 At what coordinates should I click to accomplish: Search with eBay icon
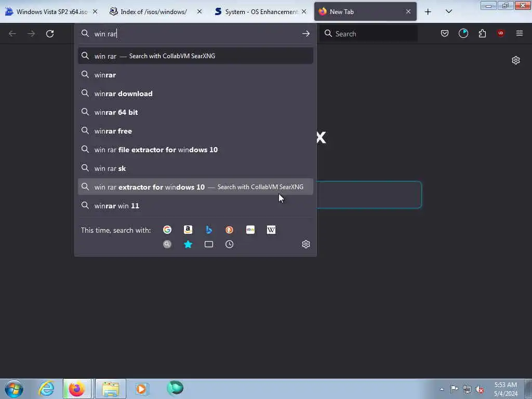250,230
